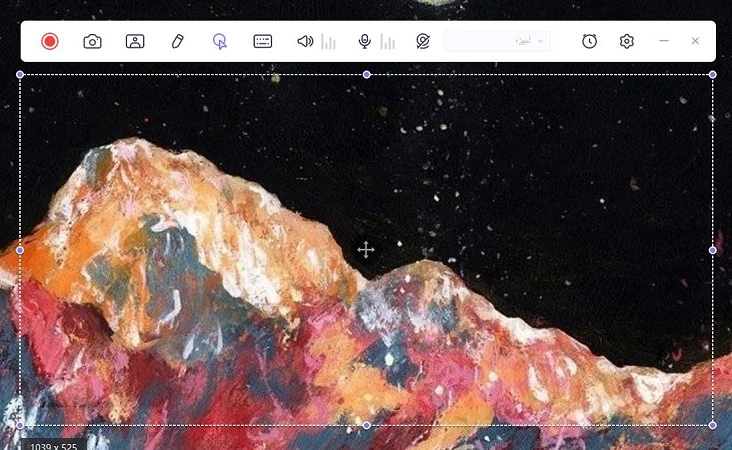
Task: Click the crossed-out target icon
Action: [423, 41]
